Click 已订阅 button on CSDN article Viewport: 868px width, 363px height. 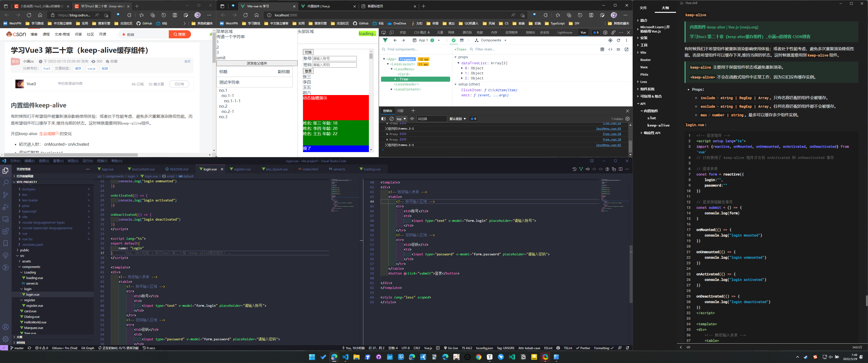(179, 84)
